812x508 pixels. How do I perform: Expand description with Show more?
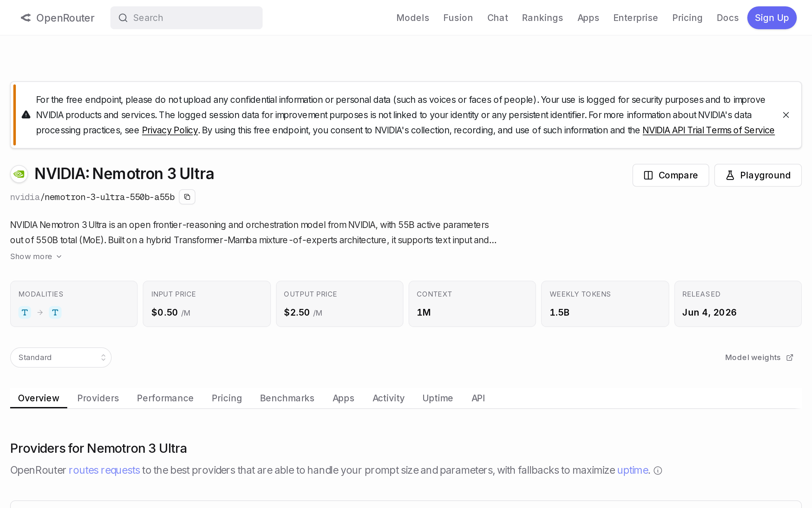(36, 257)
